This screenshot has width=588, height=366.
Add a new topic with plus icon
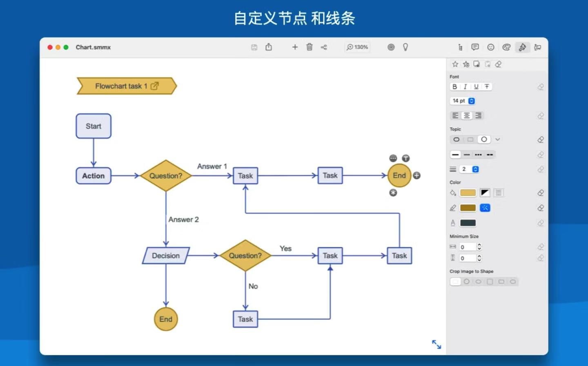(x=295, y=47)
